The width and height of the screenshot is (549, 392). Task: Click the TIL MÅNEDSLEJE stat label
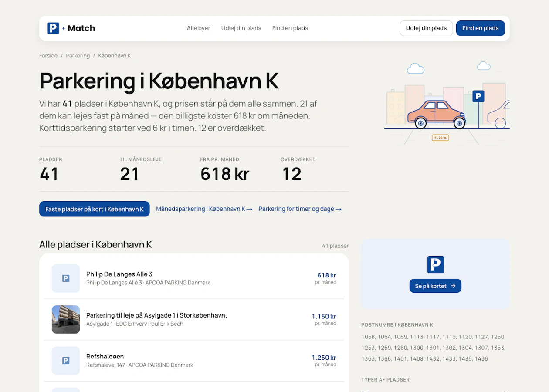tap(141, 159)
